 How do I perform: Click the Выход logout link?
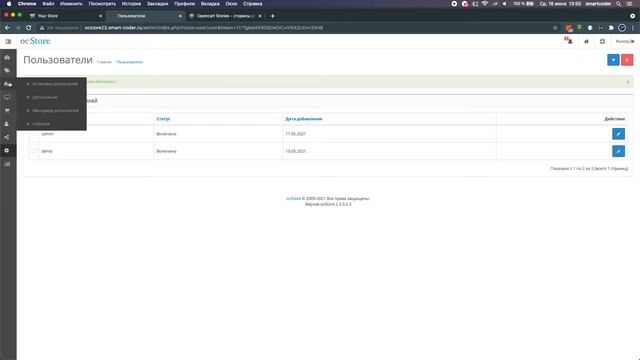click(625, 41)
